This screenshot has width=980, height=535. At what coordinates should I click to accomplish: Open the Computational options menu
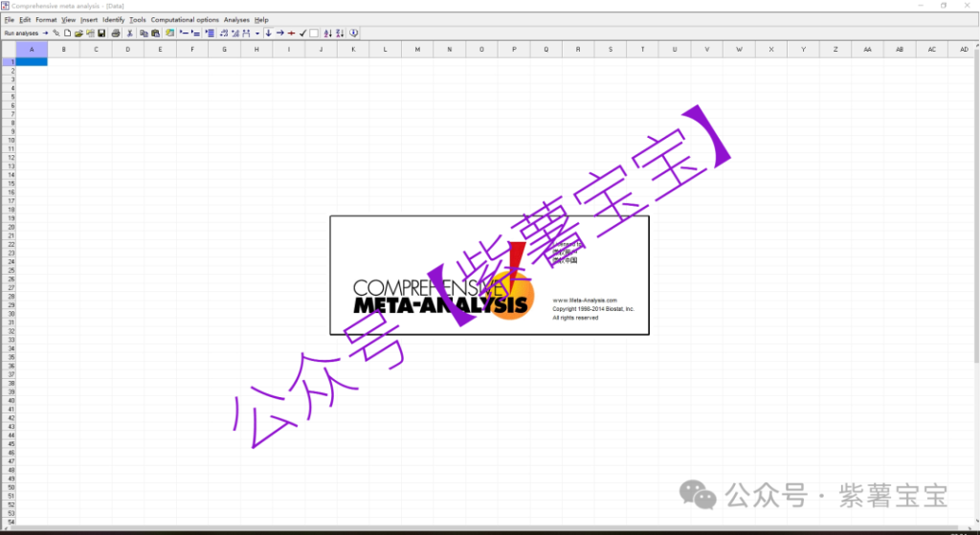click(x=185, y=19)
